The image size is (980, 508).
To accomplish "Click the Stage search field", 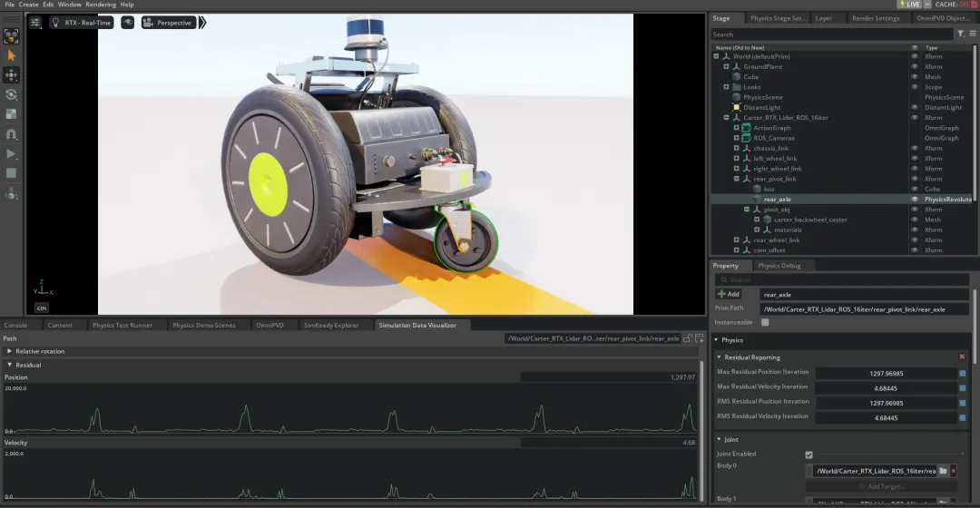I will pyautogui.click(x=833, y=34).
